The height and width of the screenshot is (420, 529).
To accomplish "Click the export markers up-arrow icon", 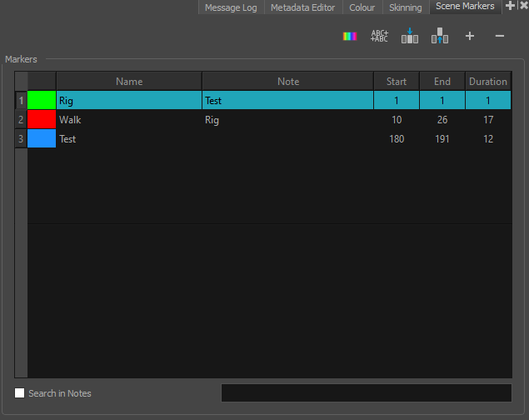I will tap(440, 36).
